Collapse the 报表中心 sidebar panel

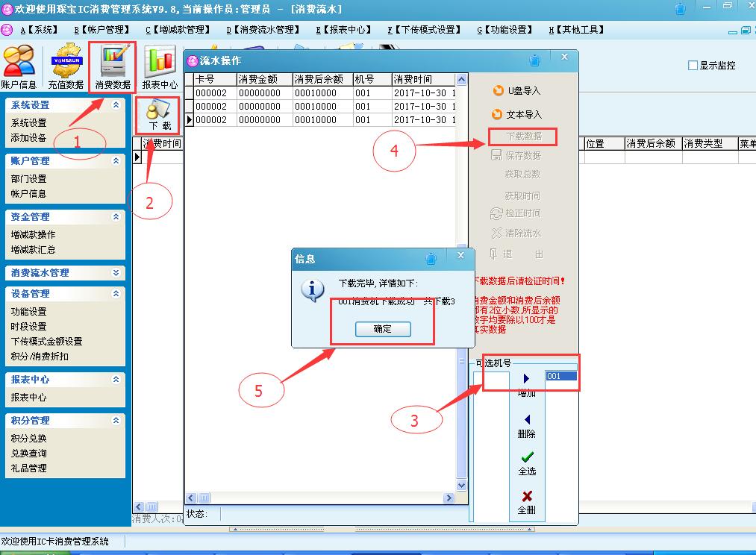[116, 379]
